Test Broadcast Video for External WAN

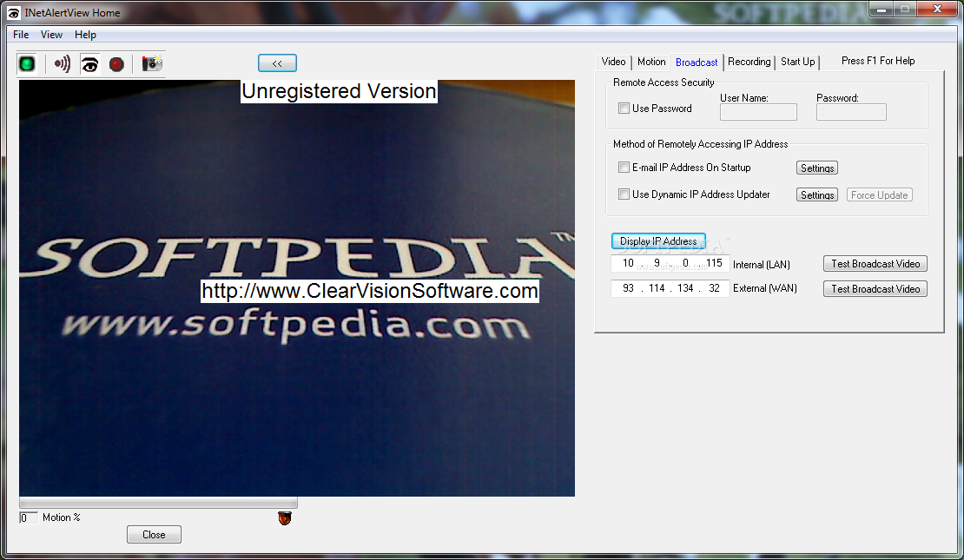(875, 289)
